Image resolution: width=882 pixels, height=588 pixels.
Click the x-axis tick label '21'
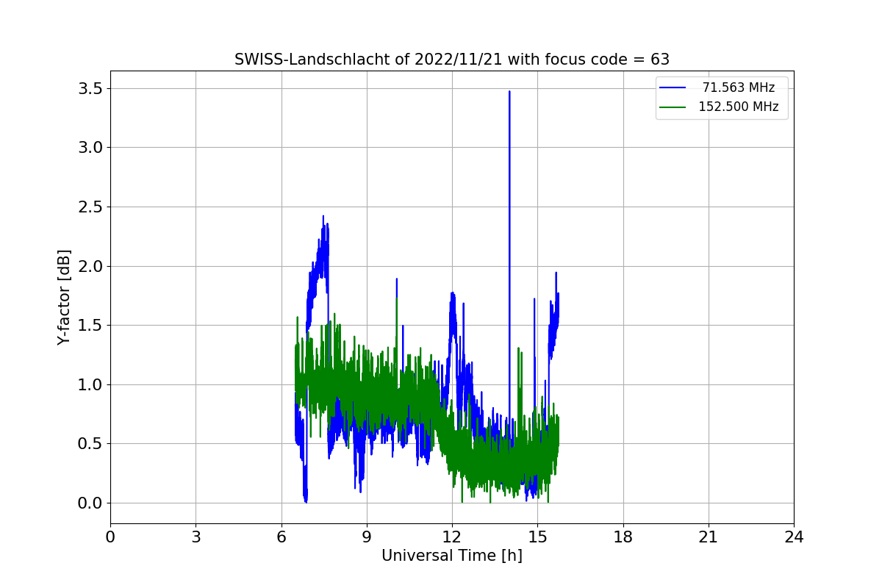pos(709,537)
